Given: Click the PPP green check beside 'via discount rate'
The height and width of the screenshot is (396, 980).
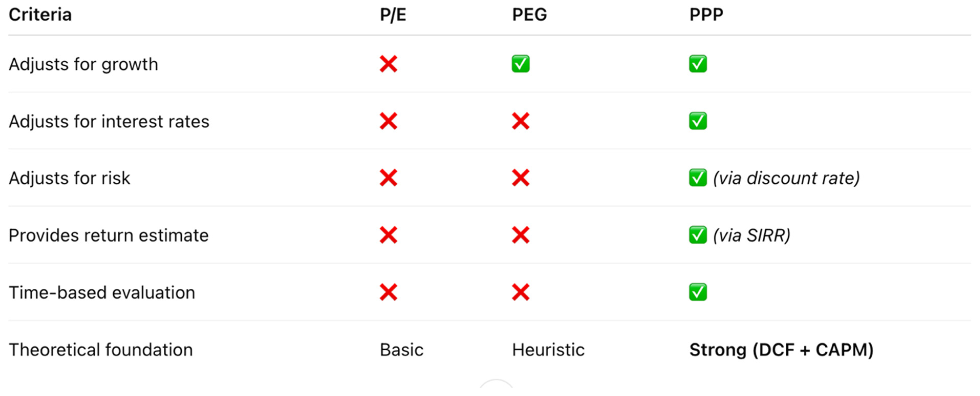Looking at the screenshot, I should [x=698, y=178].
